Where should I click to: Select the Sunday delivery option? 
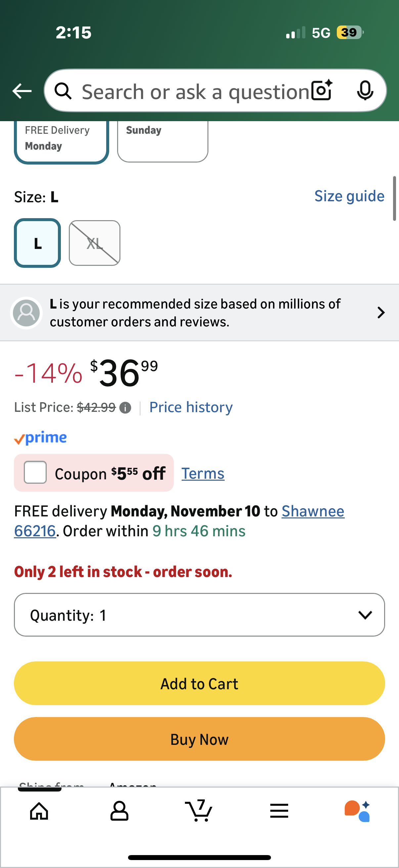[163, 140]
